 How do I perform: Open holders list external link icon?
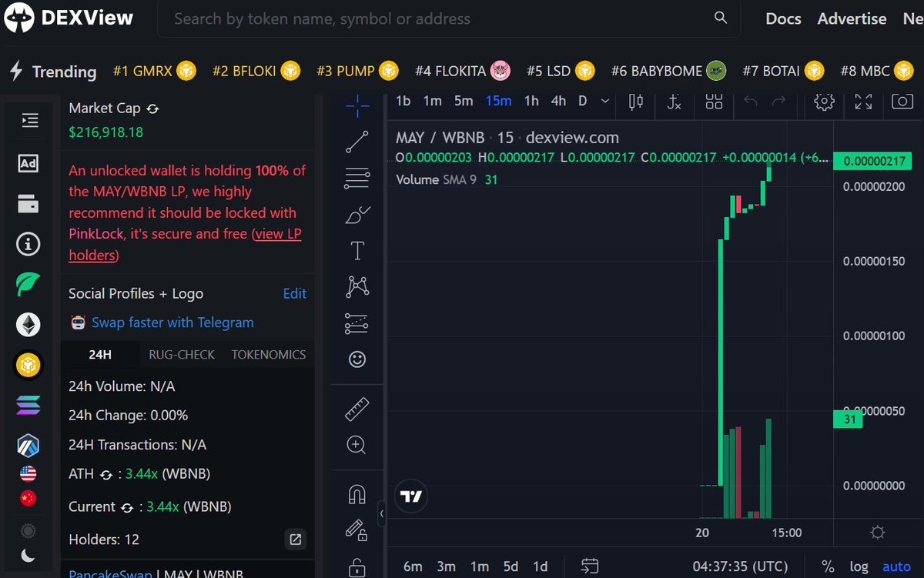pyautogui.click(x=295, y=540)
